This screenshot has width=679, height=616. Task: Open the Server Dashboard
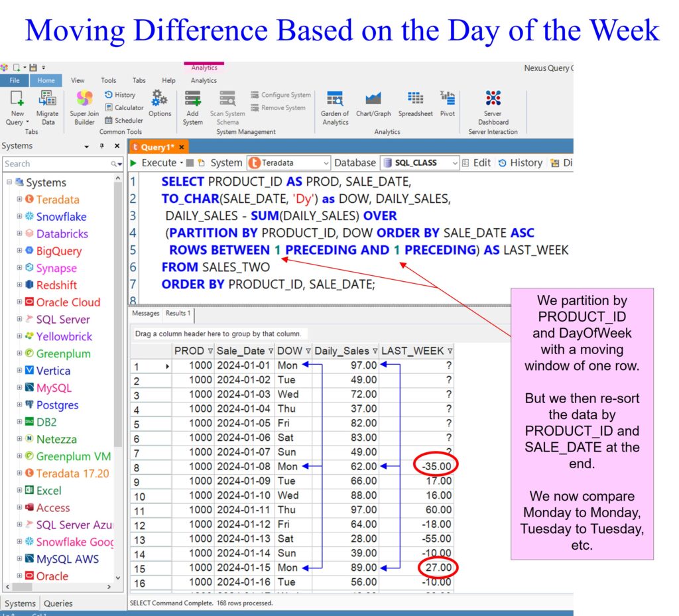pyautogui.click(x=493, y=107)
